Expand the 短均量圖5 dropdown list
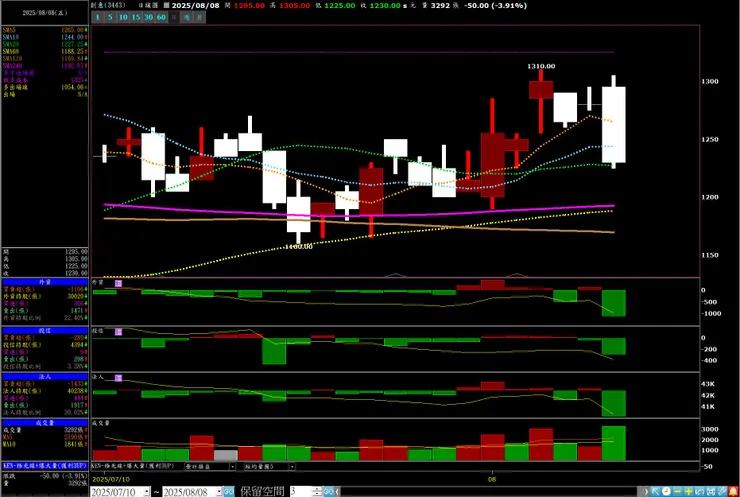This screenshot has height=497, width=740. [x=292, y=466]
